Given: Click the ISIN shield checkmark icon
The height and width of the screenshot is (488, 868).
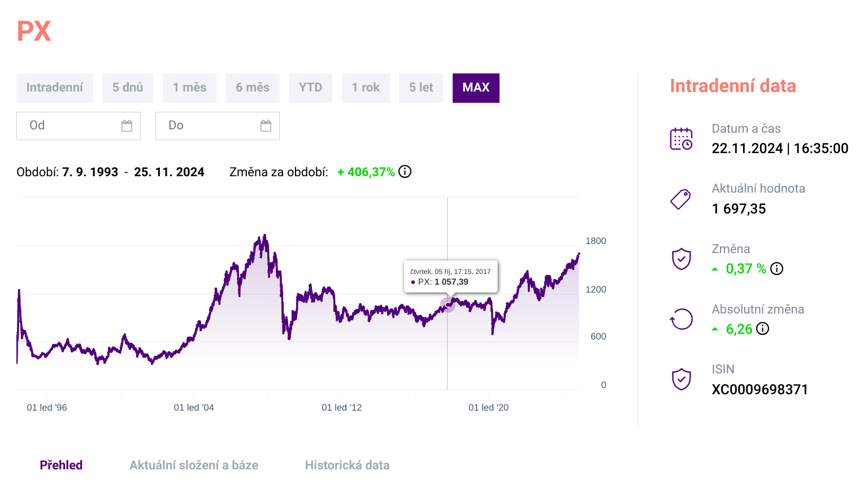Looking at the screenshot, I should (681, 379).
